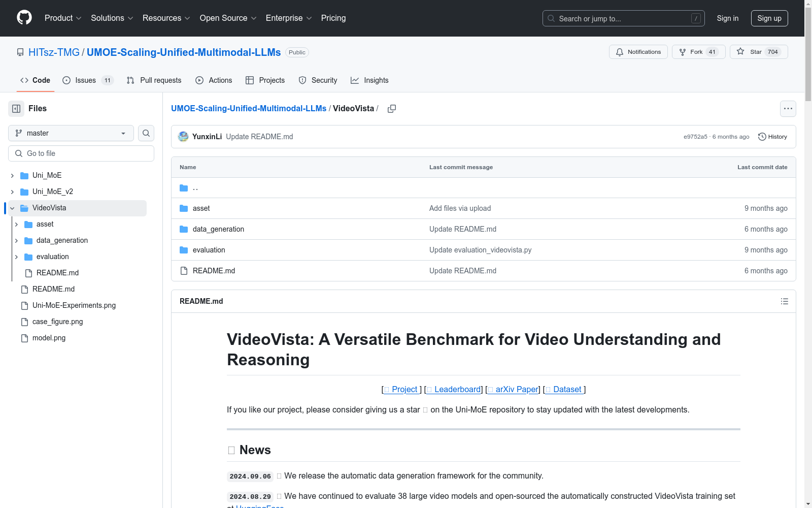The image size is (812, 508).
Task: Switch to the Code tab
Action: [36, 80]
